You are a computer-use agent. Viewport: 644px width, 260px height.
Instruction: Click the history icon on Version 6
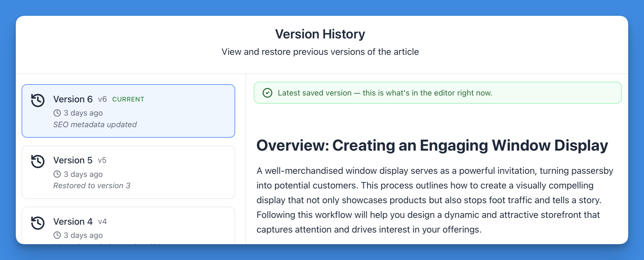point(38,100)
